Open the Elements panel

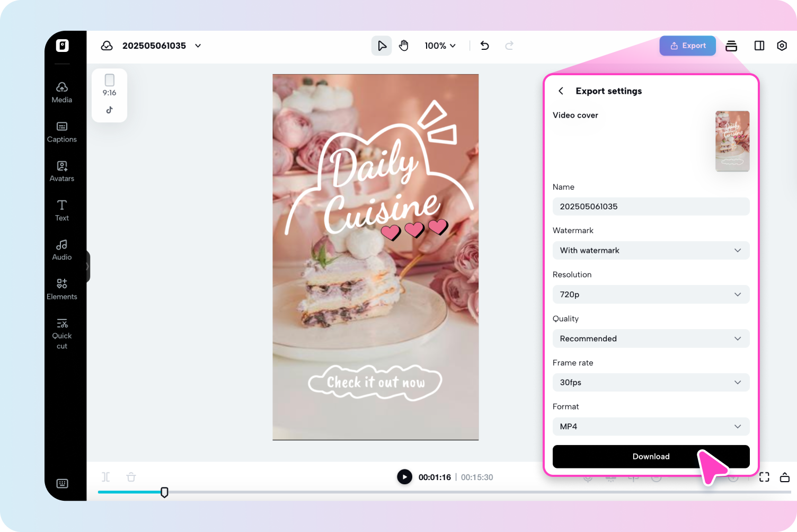(x=62, y=290)
